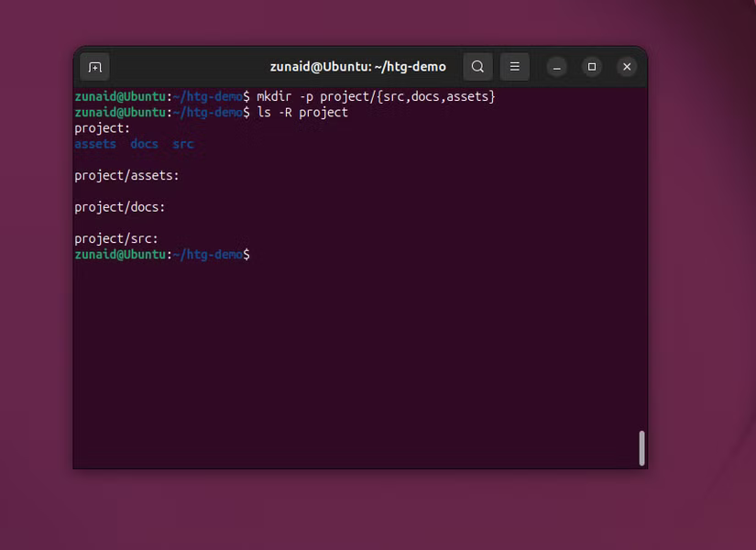Maximize the terminal window
Screen dimensions: 756x550
click(592, 67)
